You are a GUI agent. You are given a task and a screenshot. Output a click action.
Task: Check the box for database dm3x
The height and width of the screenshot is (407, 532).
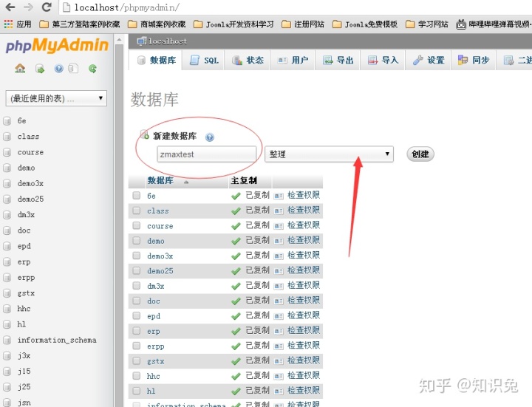tap(137, 286)
